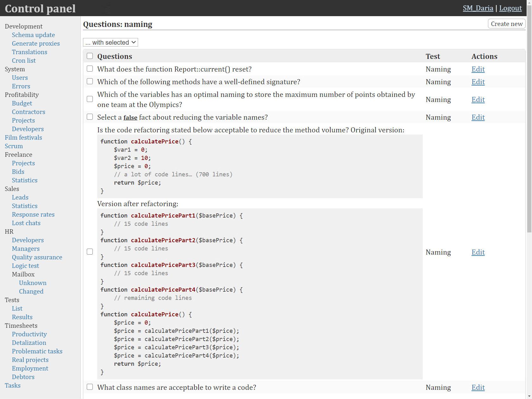532x399 pixels.
Task: Check the class names question checkbox
Action: pyautogui.click(x=90, y=387)
